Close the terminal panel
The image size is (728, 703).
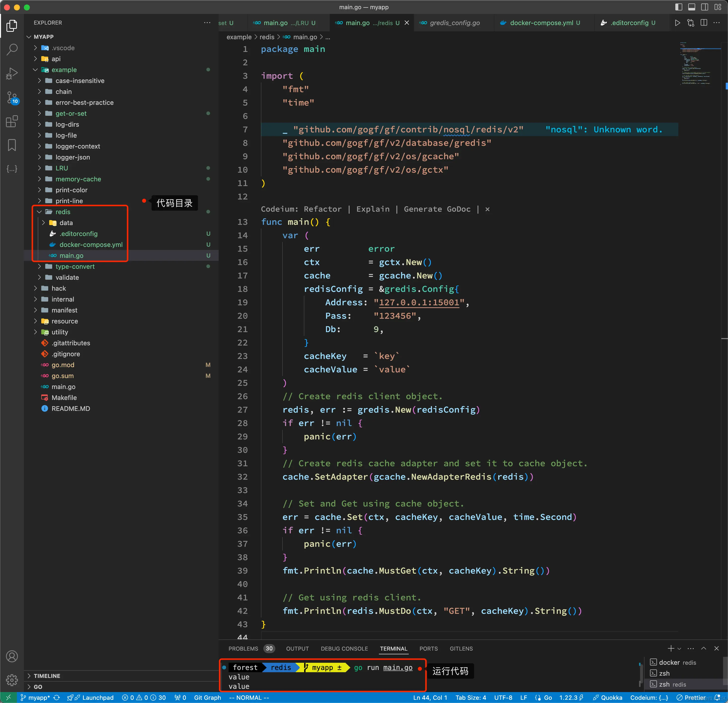717,648
